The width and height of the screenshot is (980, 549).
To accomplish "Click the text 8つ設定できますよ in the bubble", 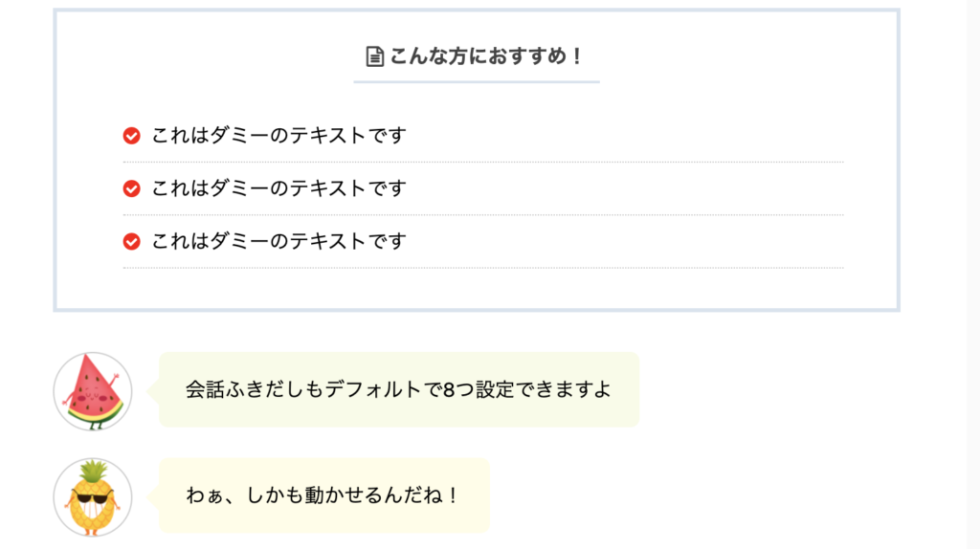I will click(527, 389).
